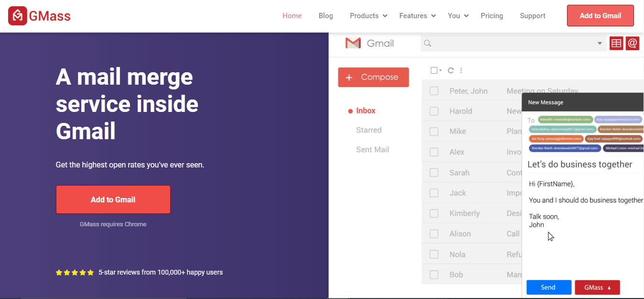Expand the Features dropdown chevron
The image size is (644, 299).
click(x=433, y=16)
